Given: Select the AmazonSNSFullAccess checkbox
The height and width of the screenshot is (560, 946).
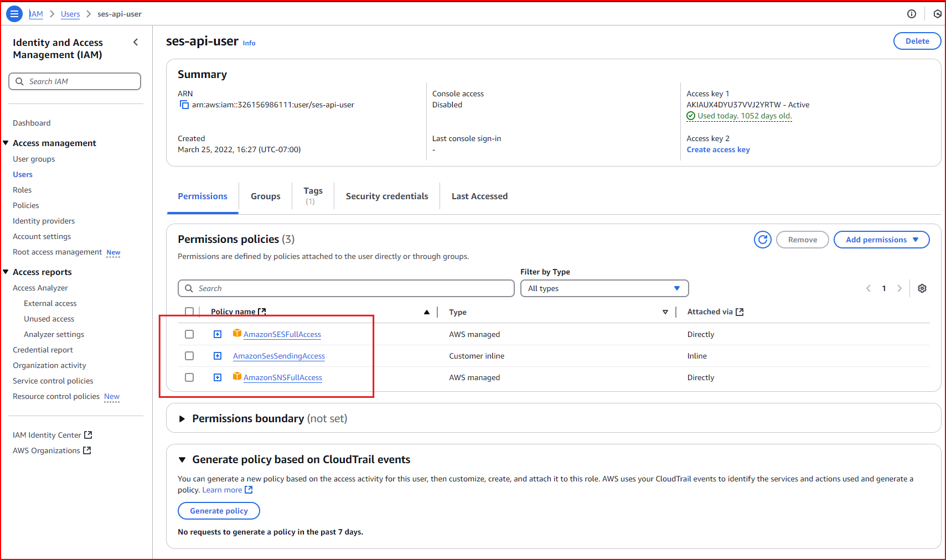Looking at the screenshot, I should 189,377.
